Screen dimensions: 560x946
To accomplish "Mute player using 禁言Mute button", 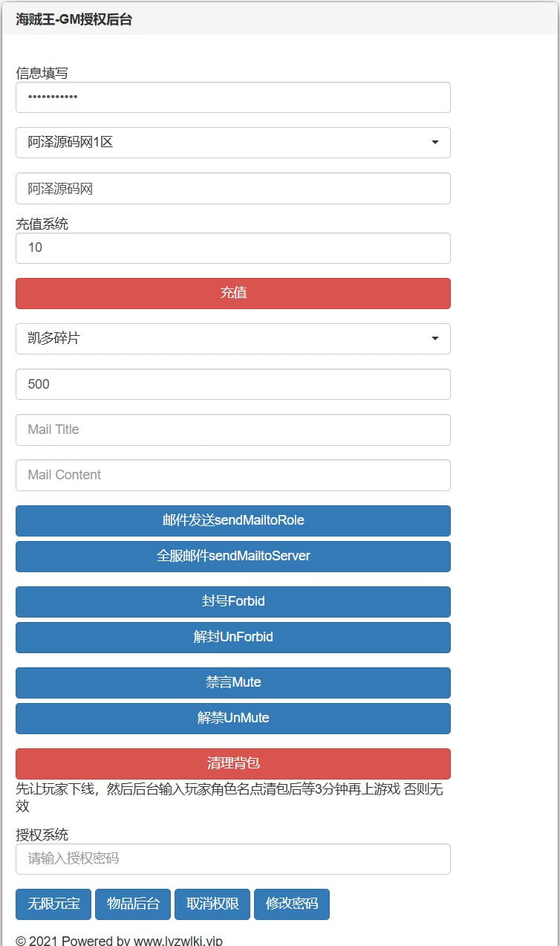I will [x=232, y=683].
